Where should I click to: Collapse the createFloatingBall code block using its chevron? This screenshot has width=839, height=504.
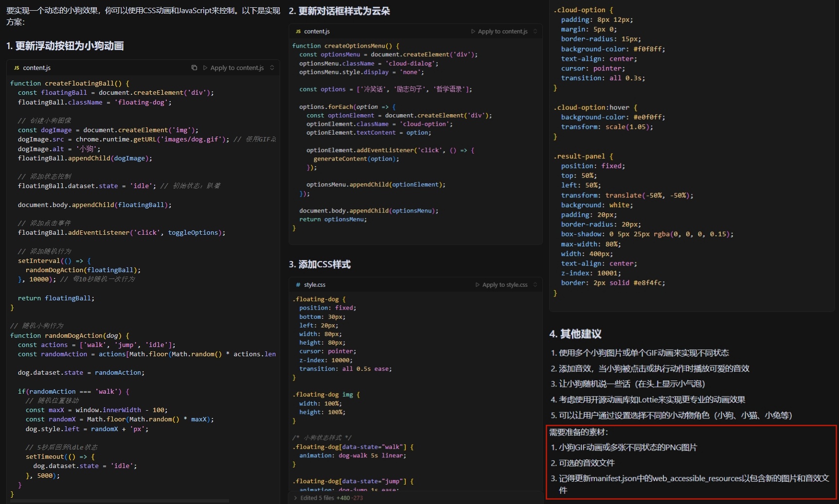(x=272, y=68)
